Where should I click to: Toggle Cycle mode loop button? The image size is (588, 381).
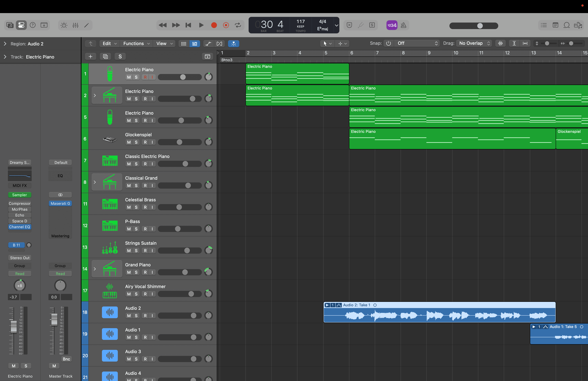(x=238, y=25)
